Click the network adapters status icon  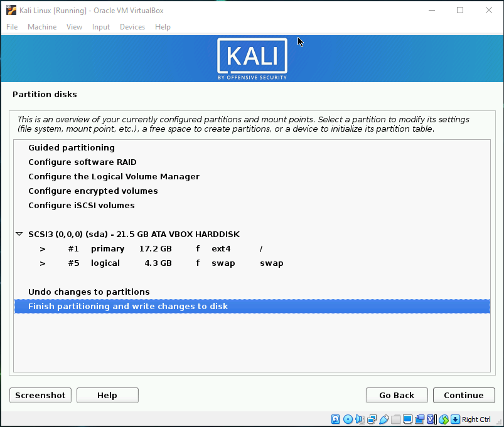tap(372, 419)
